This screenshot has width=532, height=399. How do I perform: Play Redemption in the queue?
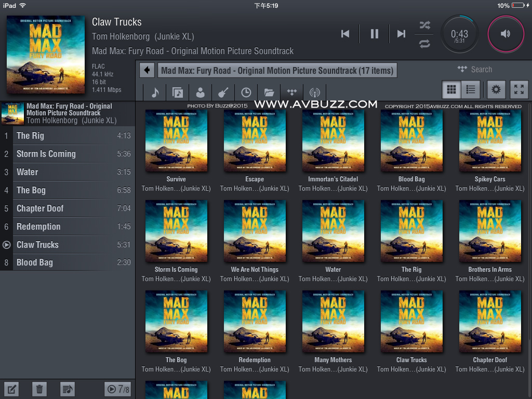(x=68, y=227)
